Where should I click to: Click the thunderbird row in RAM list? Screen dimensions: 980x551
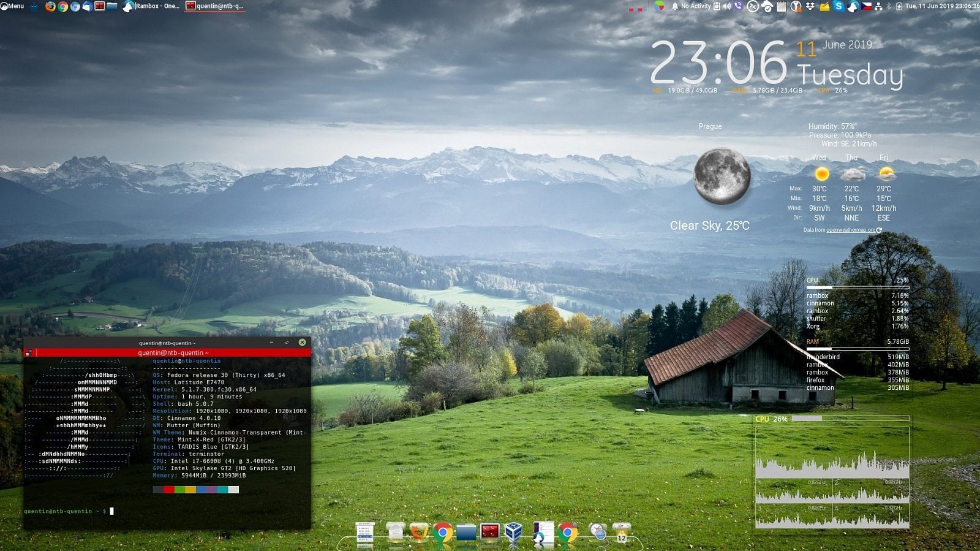pos(858,357)
